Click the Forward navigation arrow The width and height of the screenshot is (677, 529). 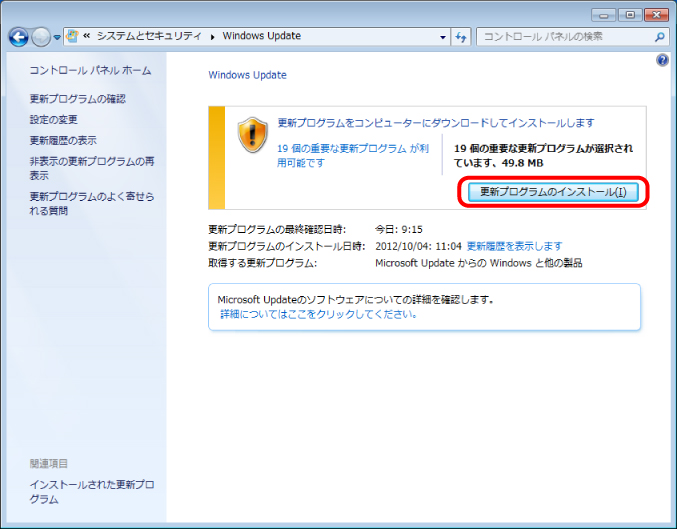[41, 37]
